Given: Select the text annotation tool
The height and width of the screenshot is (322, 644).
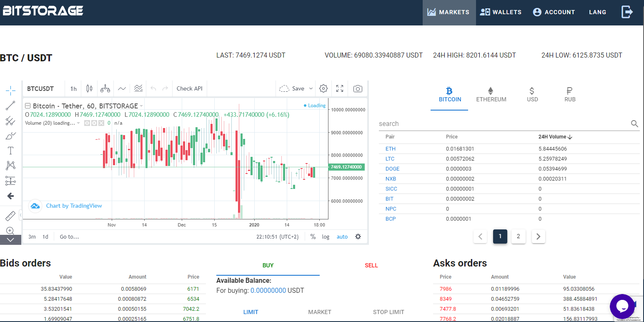Looking at the screenshot, I should click(11, 151).
